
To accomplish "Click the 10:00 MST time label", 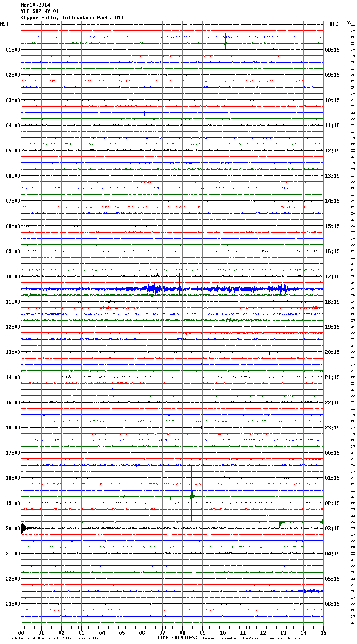I will tap(13, 277).
